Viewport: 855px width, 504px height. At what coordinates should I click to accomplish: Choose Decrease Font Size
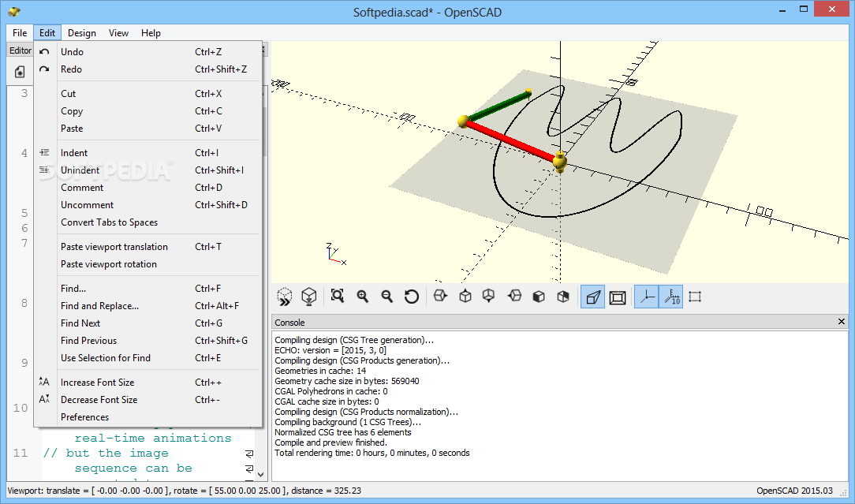point(147,400)
